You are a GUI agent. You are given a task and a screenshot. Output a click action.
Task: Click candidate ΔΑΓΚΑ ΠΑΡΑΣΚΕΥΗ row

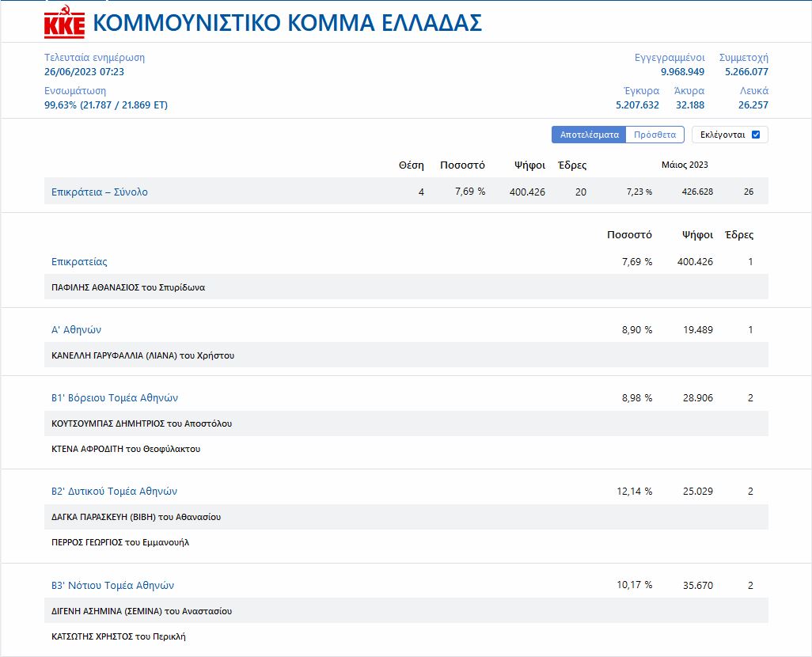(136, 517)
